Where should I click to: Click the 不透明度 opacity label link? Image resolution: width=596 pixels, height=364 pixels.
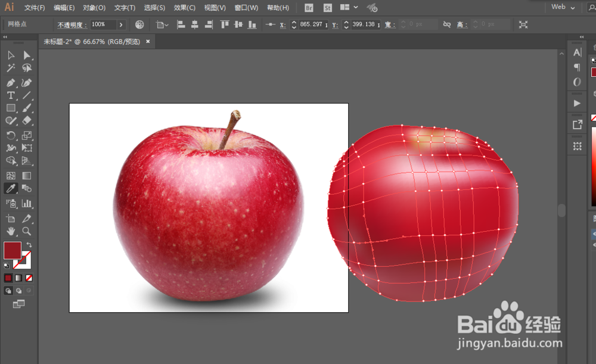point(72,24)
